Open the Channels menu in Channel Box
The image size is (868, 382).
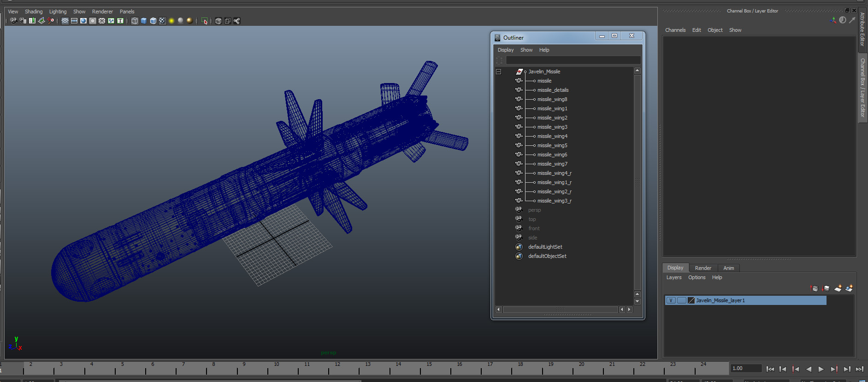(x=675, y=30)
